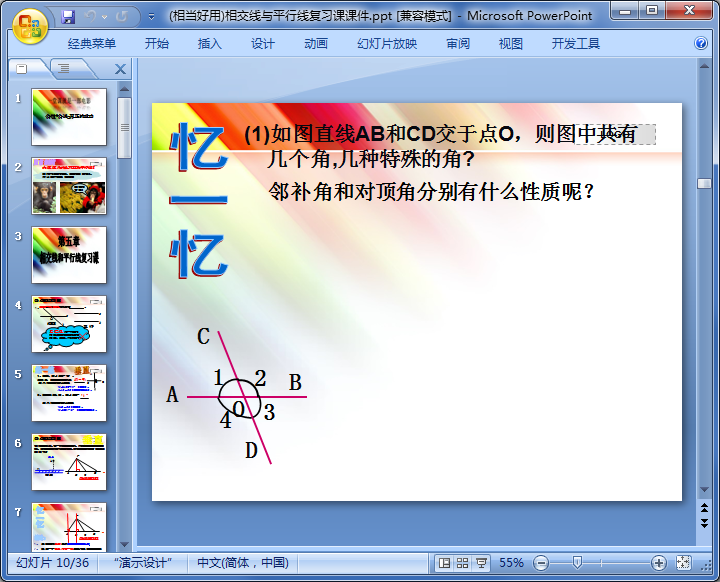720x582 pixels.
Task: Select slide 7 thumbnail
Action: click(x=69, y=527)
